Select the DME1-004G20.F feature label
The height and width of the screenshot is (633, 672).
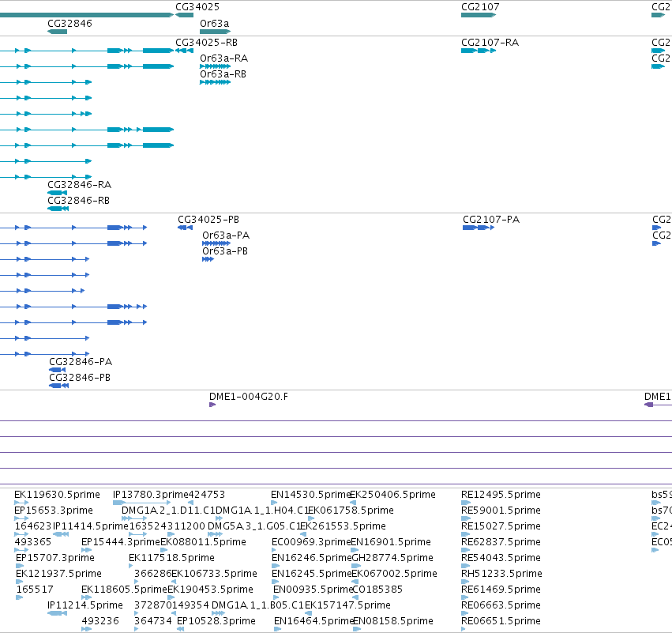pyautogui.click(x=249, y=397)
